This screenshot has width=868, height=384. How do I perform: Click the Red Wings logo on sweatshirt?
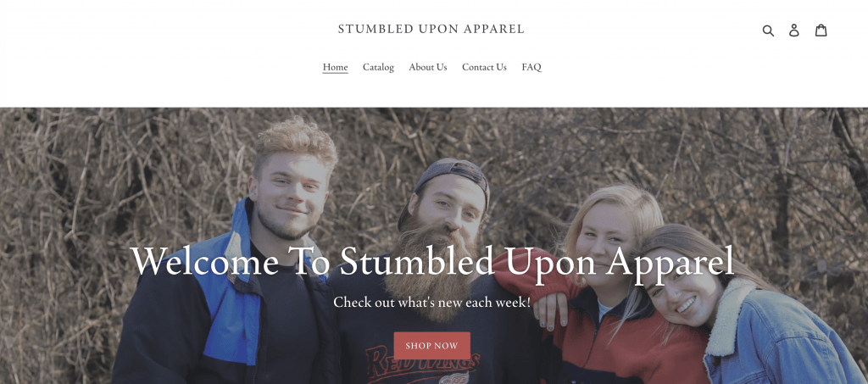coord(424,367)
